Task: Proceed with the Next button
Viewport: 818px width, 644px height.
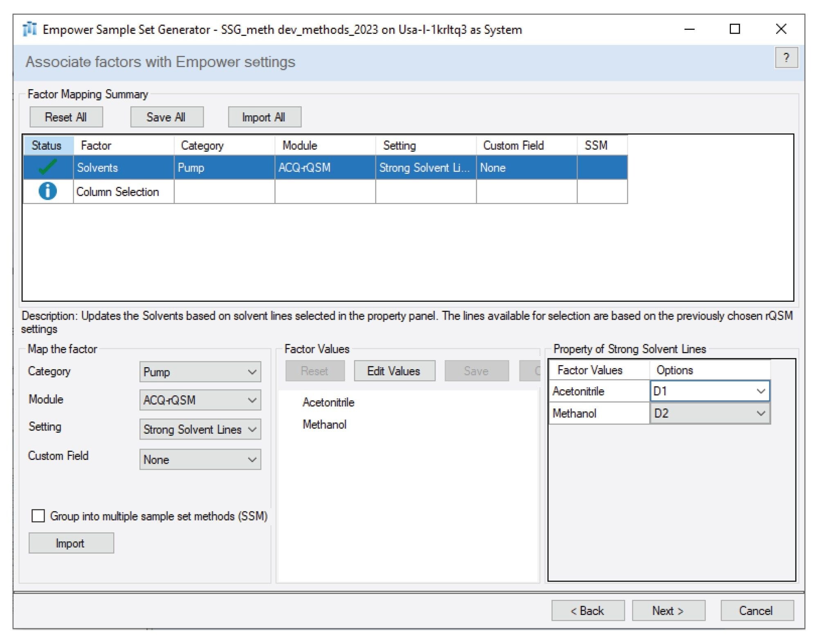Action: click(x=668, y=610)
